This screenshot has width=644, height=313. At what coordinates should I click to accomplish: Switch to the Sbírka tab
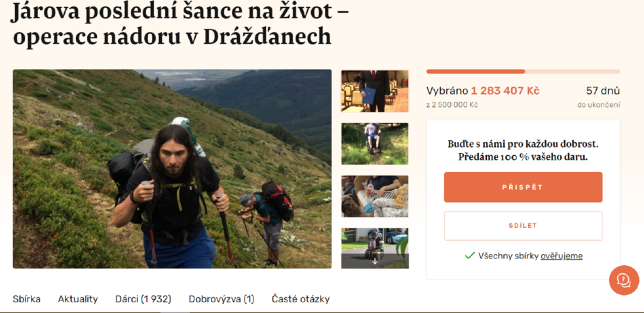click(26, 299)
